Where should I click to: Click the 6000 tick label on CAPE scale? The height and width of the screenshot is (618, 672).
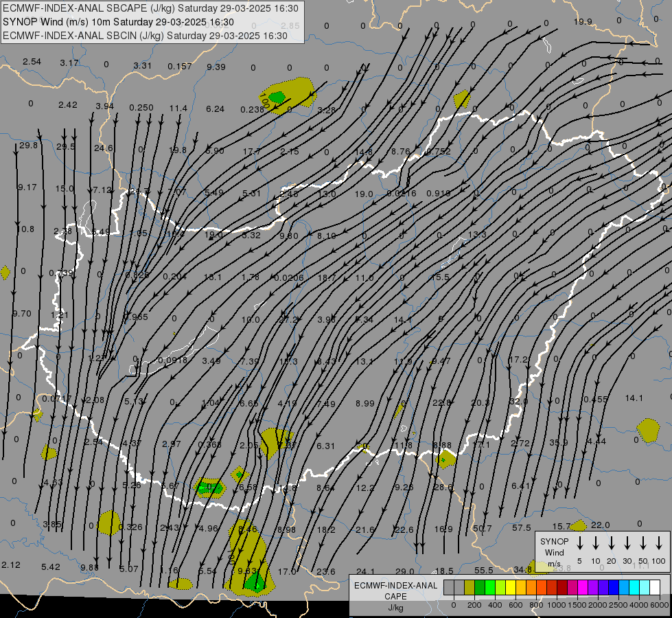[659, 605]
